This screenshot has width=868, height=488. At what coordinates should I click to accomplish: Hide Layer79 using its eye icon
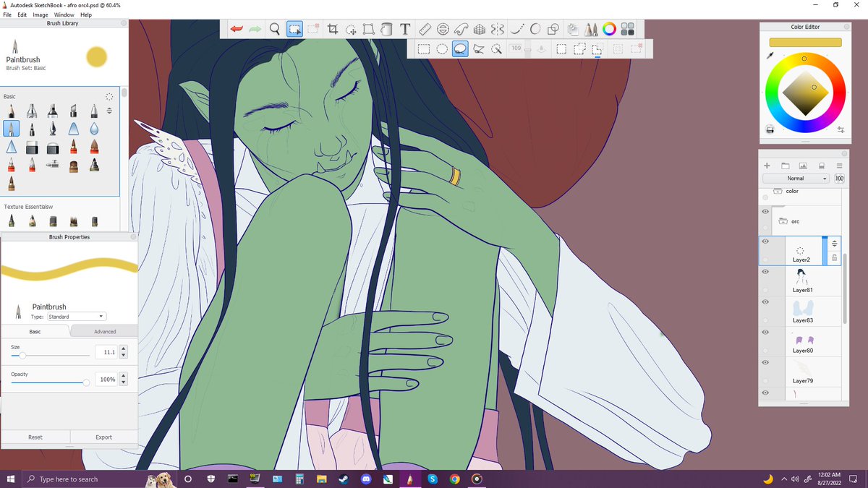765,363
